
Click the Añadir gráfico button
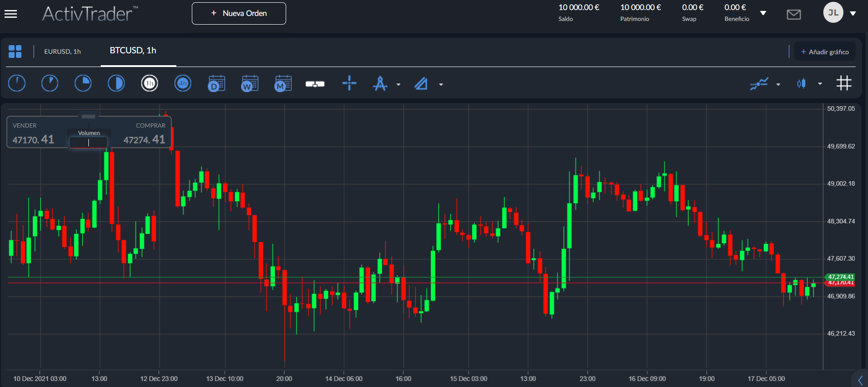(825, 52)
